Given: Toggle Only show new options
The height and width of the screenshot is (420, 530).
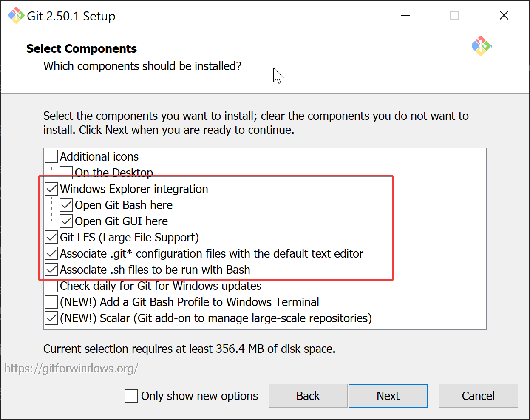Looking at the screenshot, I should (131, 396).
